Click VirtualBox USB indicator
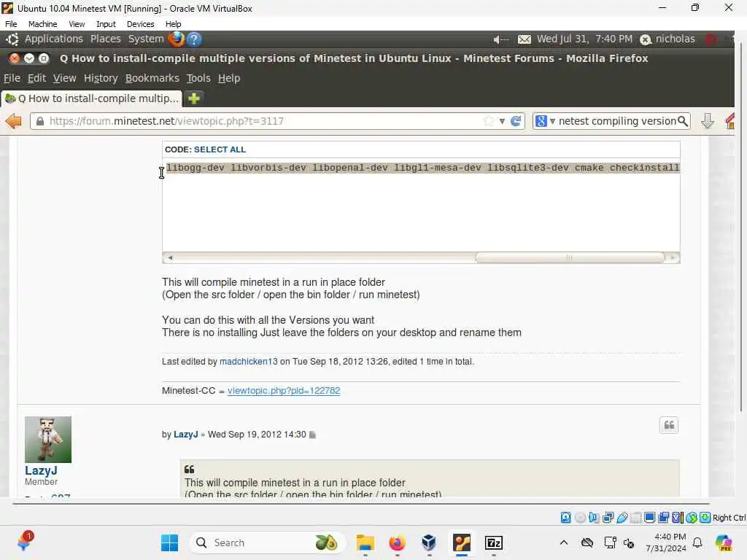 pyautogui.click(x=622, y=518)
